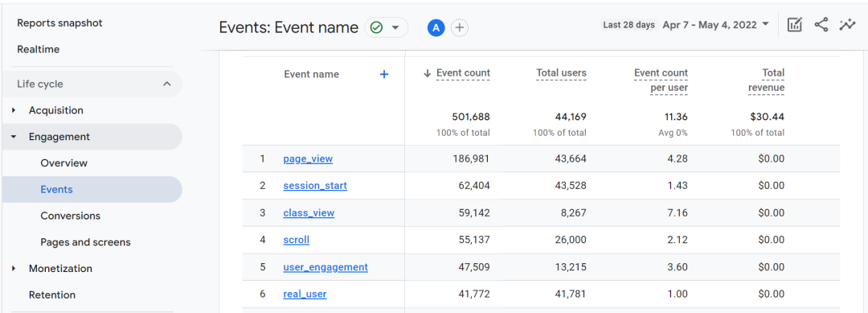Click the Events: Event name report title
868x313 pixels.
tap(289, 27)
